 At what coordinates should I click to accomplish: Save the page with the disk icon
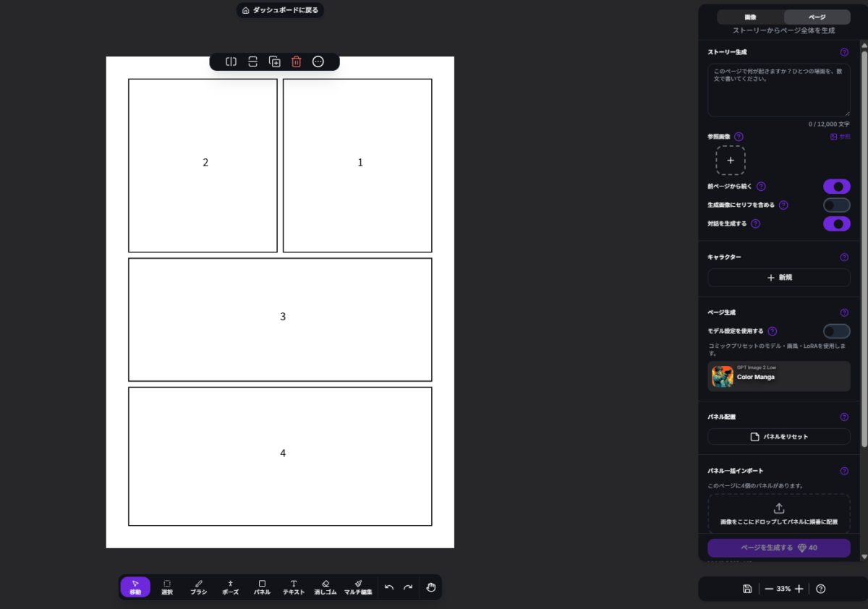[x=747, y=589]
